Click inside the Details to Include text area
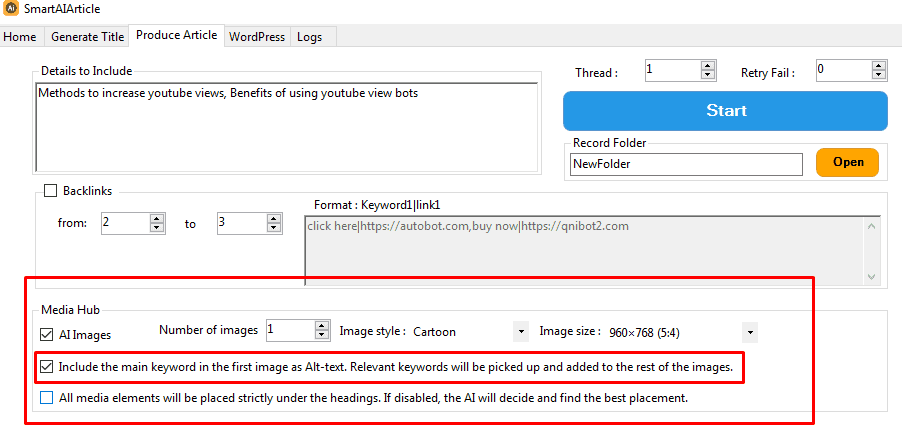 point(286,127)
